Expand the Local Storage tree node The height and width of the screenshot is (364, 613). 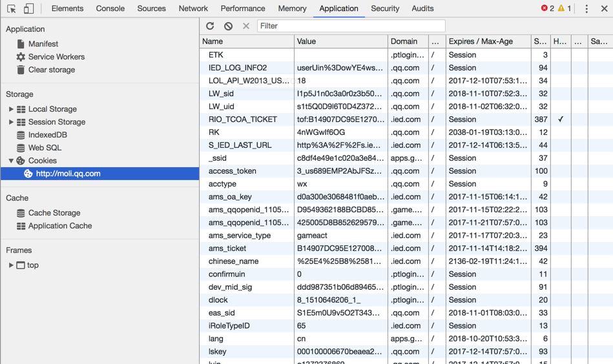11,109
